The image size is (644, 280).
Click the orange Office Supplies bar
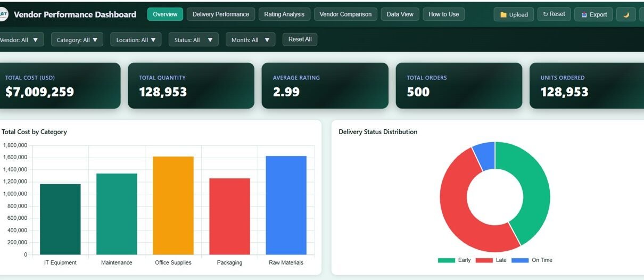point(173,205)
